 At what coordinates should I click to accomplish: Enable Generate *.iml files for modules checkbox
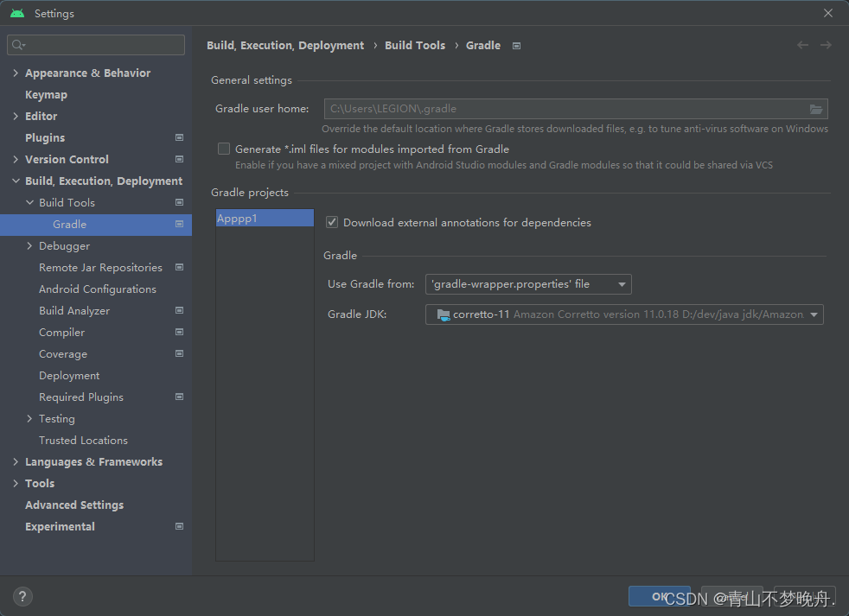pyautogui.click(x=224, y=149)
